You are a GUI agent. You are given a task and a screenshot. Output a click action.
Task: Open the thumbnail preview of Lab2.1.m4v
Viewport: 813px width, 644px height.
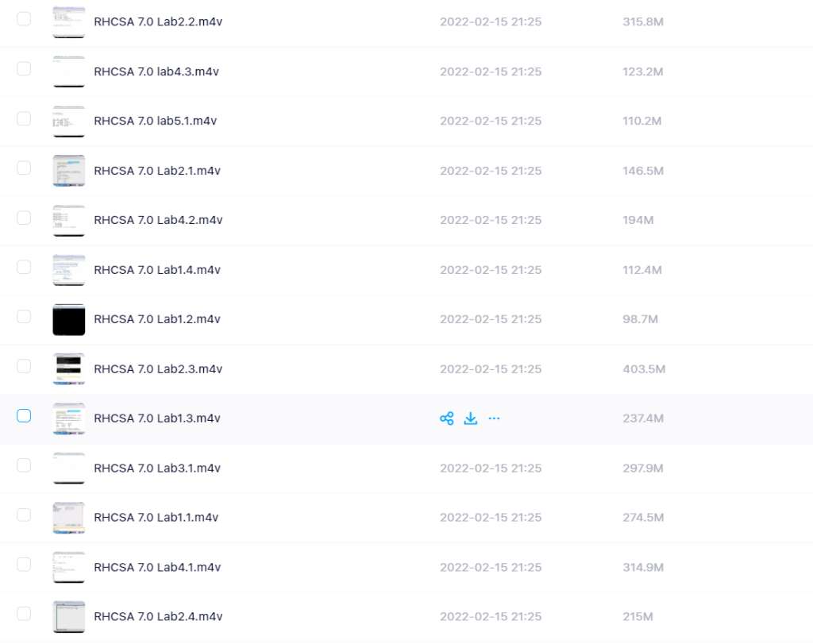point(68,171)
